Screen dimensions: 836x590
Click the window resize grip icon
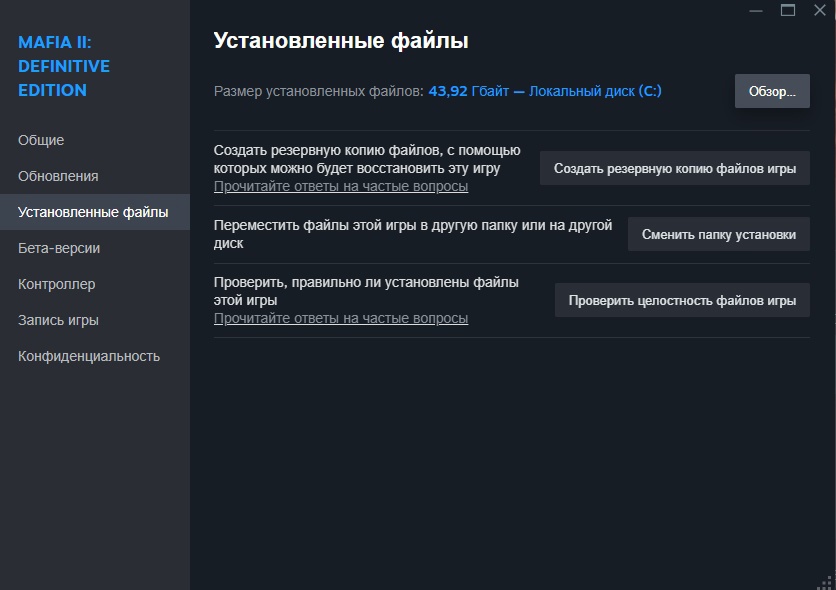(826, 582)
